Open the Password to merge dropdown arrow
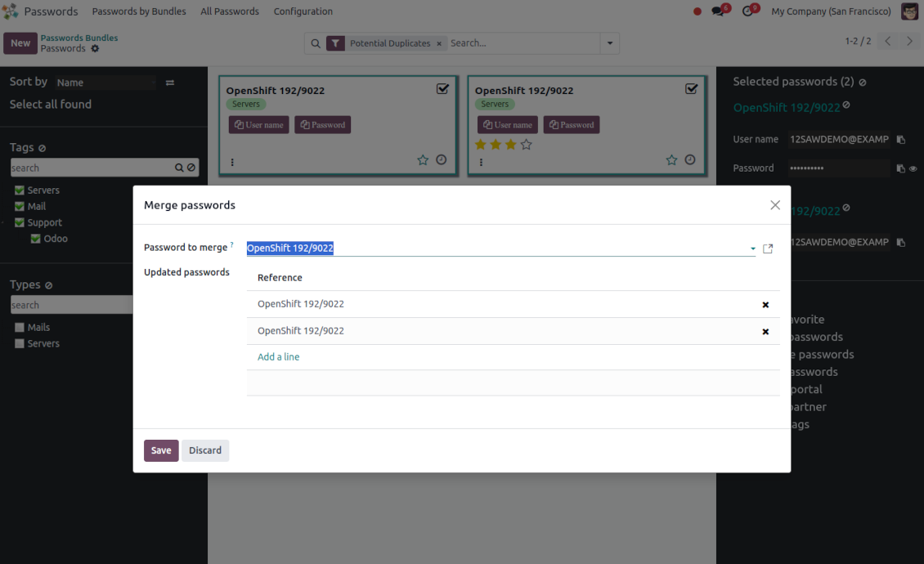This screenshot has width=924, height=564. click(x=752, y=248)
